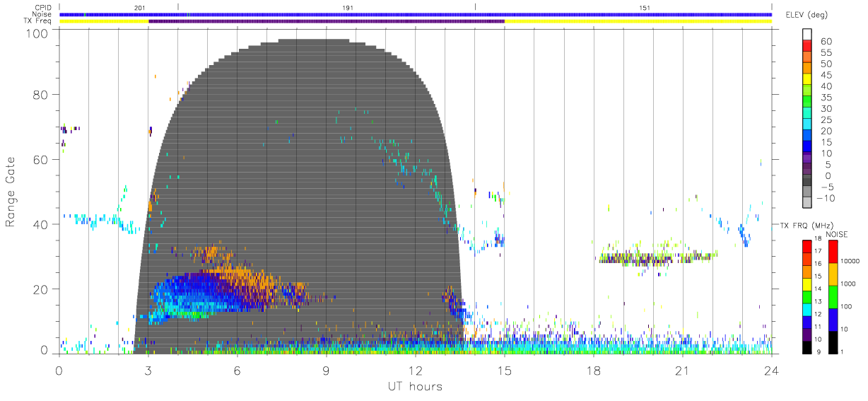Viewport: 868px width, 401px height.
Task: Click the 1000 label on NOISE bar
Action: click(x=848, y=284)
